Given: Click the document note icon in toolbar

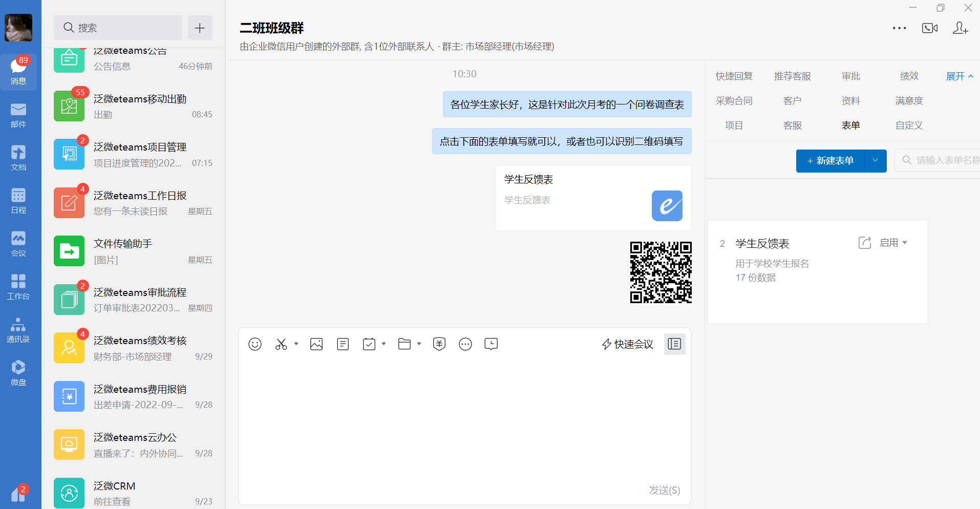Looking at the screenshot, I should pos(343,344).
